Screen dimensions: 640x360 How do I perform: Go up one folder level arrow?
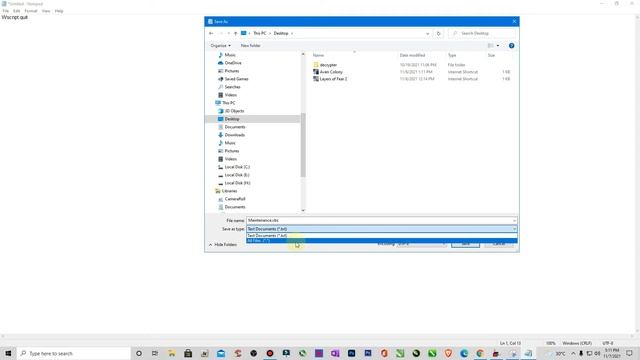[x=236, y=33]
